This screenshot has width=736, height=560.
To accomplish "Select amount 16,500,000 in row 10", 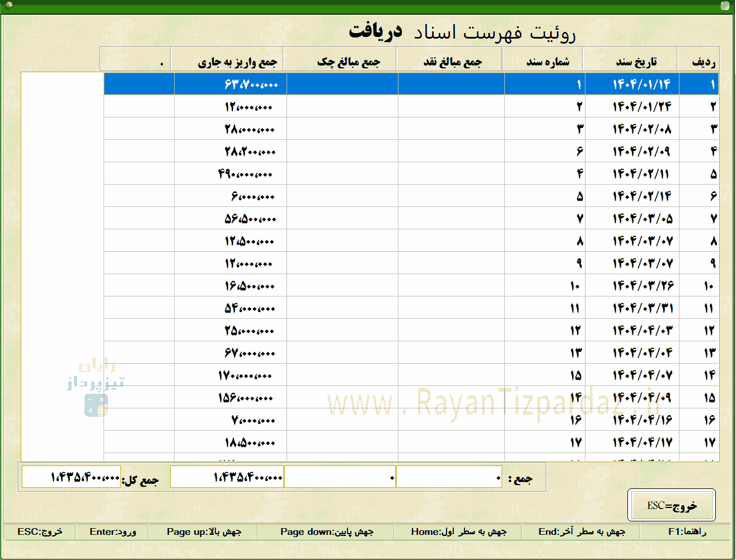I will pyautogui.click(x=231, y=285).
